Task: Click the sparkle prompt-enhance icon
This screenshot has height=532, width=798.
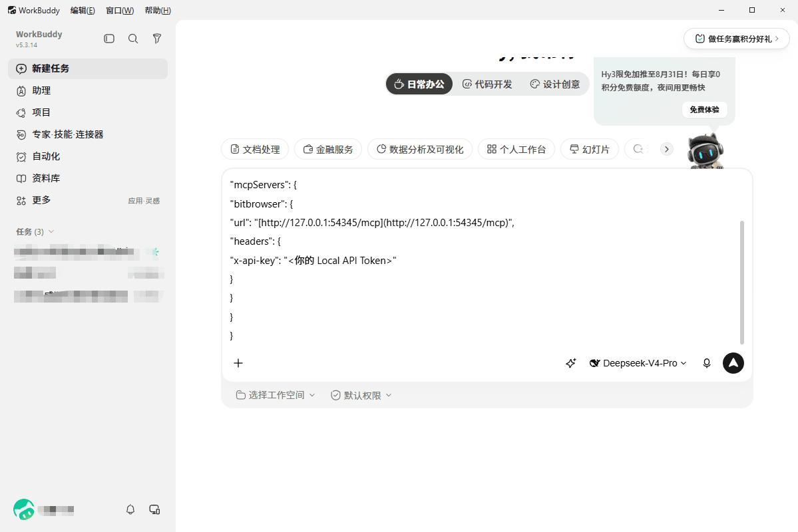Action: coord(570,363)
